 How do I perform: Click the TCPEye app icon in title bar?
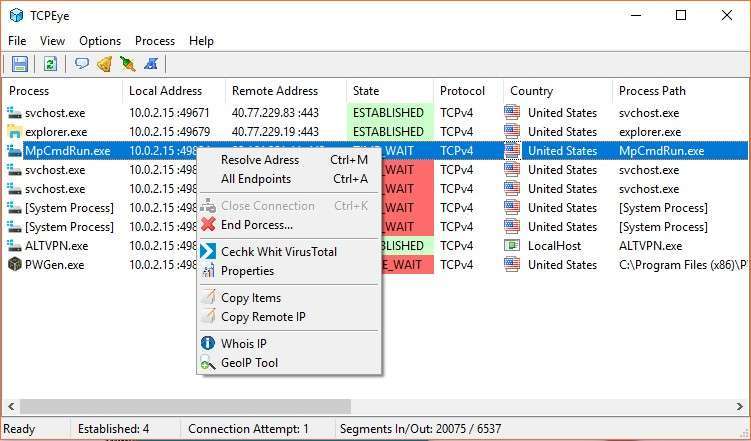click(x=16, y=15)
